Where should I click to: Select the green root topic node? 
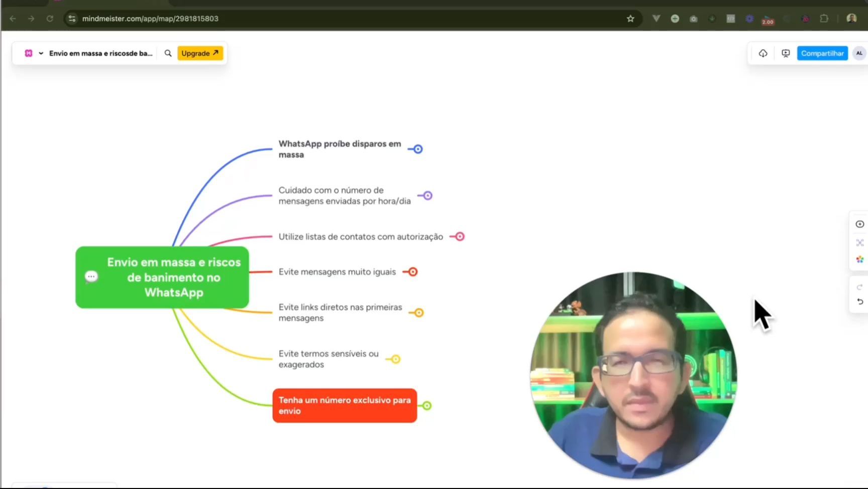[162, 277]
